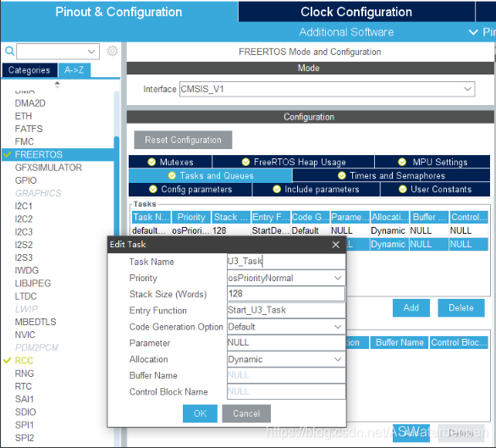The image size is (496, 448).
Task: Click the Buffer Name input field
Action: (286, 375)
